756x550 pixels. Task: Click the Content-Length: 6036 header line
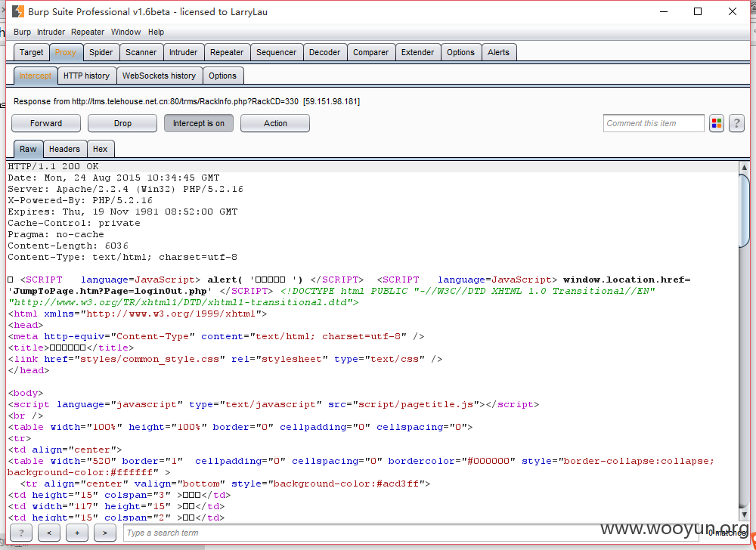(x=67, y=246)
